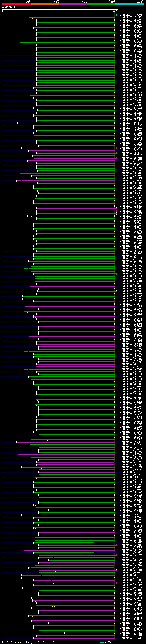Click the cyan ~100% identity legend segment
The image size is (146, 644).
130,4
